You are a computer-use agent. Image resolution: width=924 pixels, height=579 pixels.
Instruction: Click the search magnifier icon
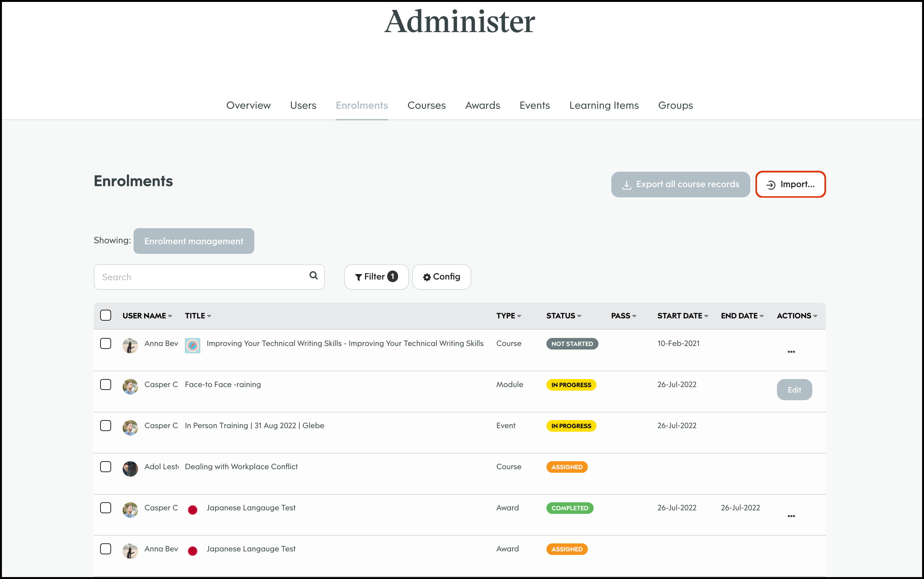313,276
